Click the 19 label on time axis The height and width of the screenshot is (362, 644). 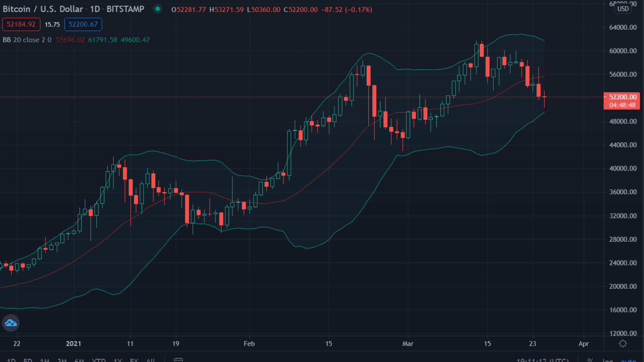(x=175, y=343)
